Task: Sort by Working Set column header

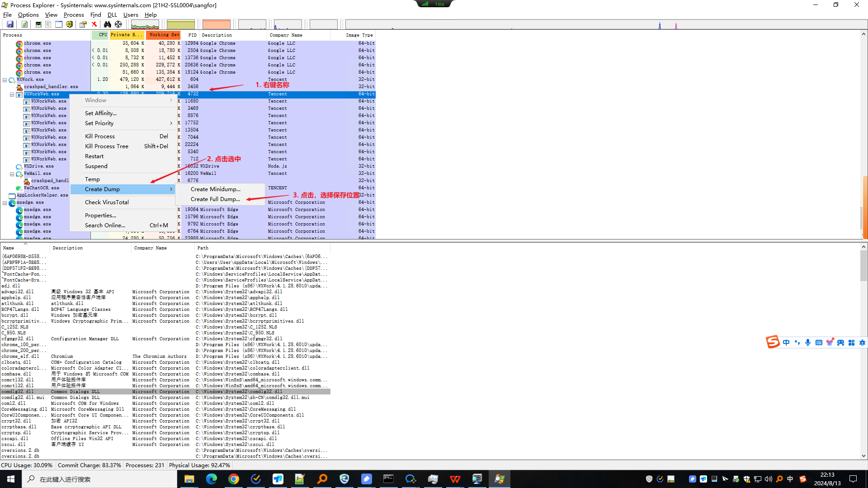Action: click(x=164, y=35)
